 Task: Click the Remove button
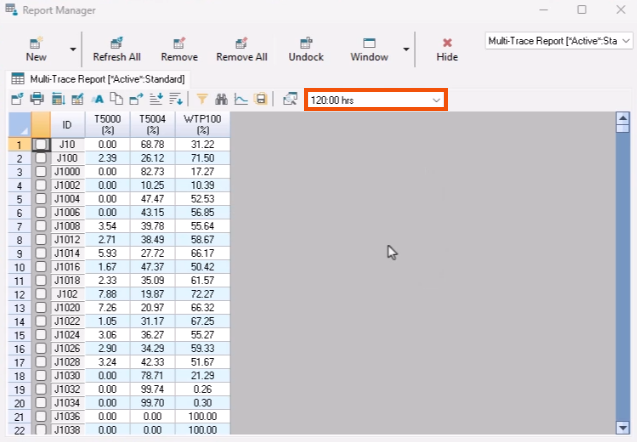pos(179,49)
